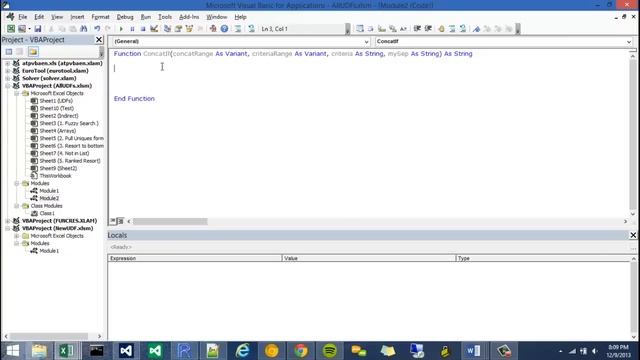Open the Insert UserForm dropdown arrow

click(29, 29)
